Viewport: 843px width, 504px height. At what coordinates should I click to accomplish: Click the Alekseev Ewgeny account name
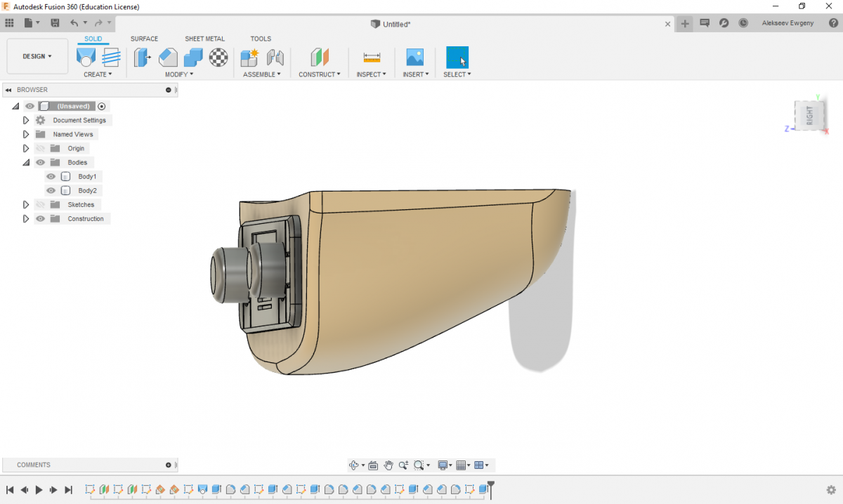pos(789,23)
